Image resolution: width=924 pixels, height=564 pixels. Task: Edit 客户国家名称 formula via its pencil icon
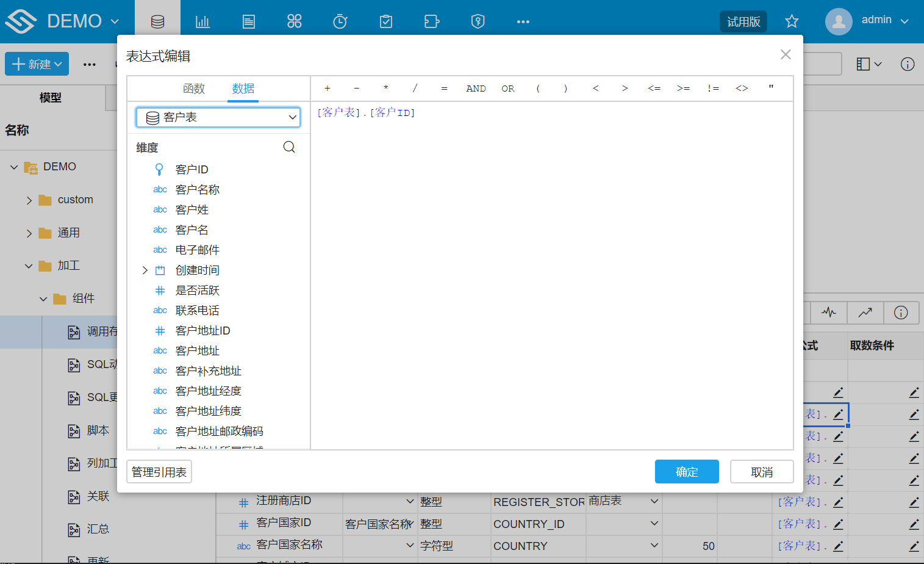click(x=839, y=546)
